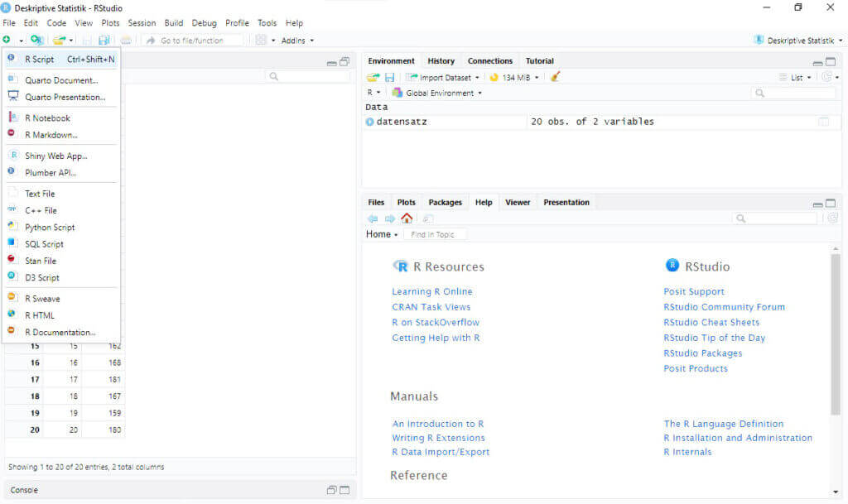Open the R language dropdown in Environment
This screenshot has height=504, width=848.
point(373,93)
